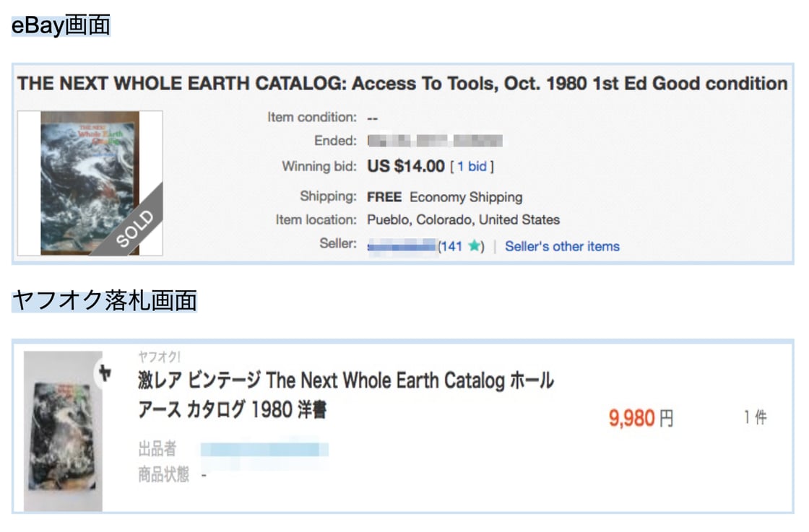Click the teal feedback star icon
Viewport: 809px width, 532px height.
[474, 246]
